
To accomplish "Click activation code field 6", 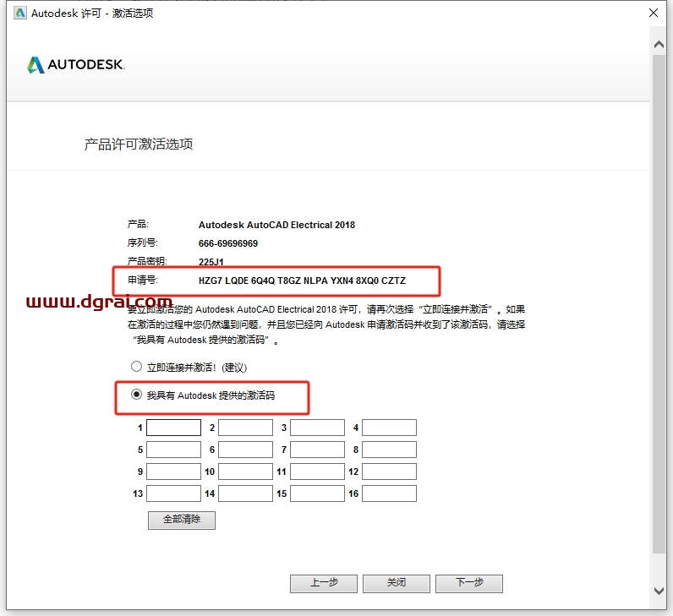I will [x=245, y=450].
